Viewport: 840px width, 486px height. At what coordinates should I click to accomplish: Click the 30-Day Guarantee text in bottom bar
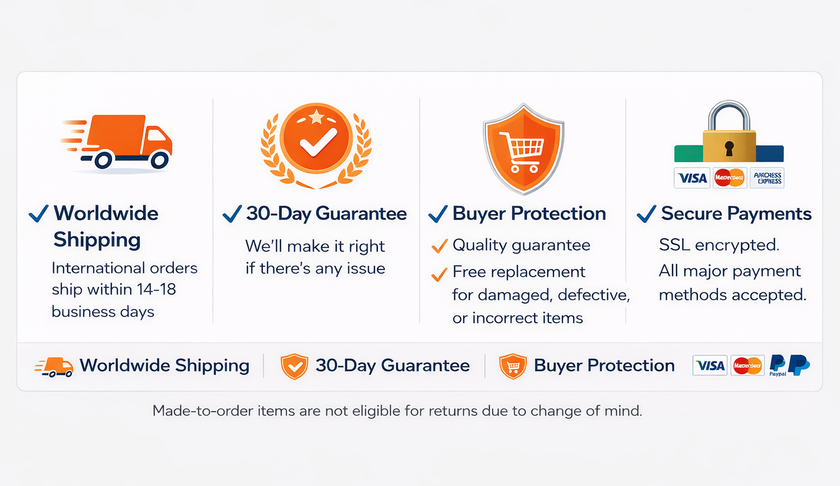(x=392, y=366)
